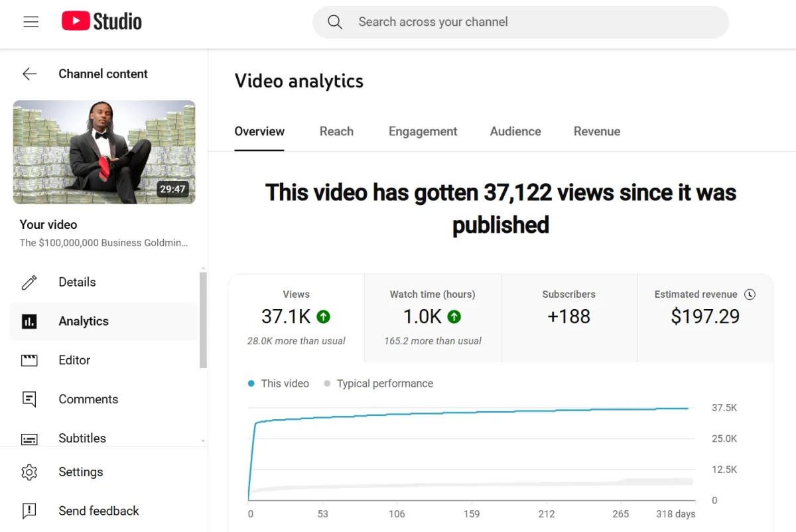796x532 pixels.
Task: Click the 12.5K chart axis label
Action: (x=724, y=470)
